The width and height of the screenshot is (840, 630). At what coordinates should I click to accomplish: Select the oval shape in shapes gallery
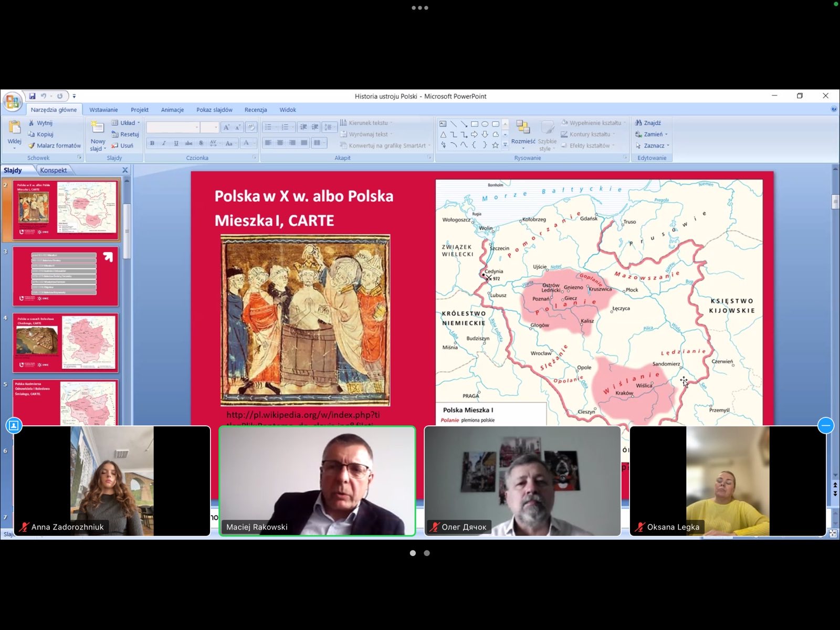click(485, 124)
